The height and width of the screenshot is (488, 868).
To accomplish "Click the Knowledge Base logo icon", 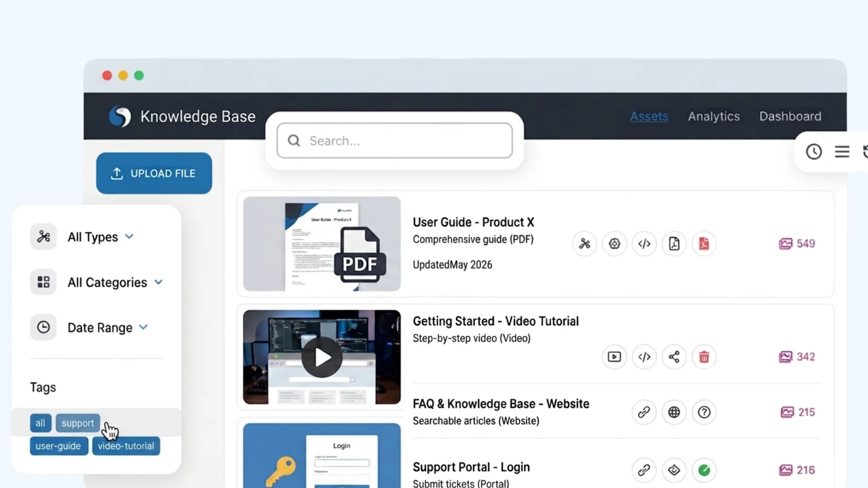I will pos(120,117).
